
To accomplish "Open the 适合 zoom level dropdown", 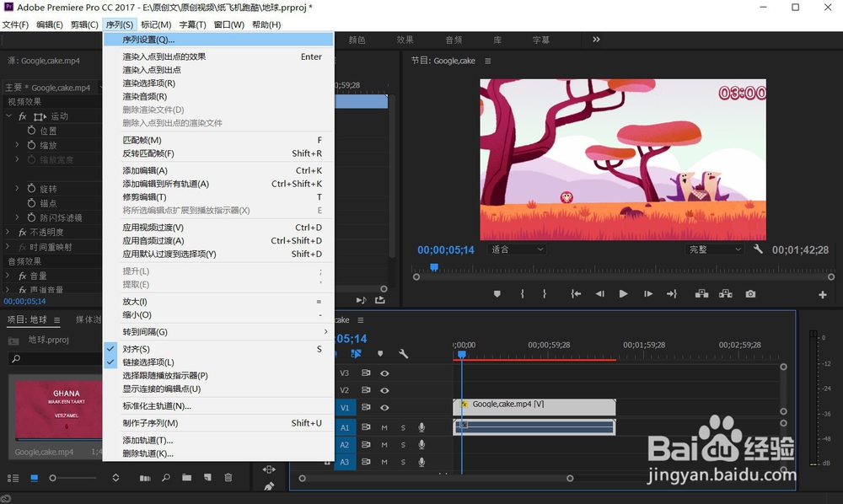I will (x=518, y=249).
